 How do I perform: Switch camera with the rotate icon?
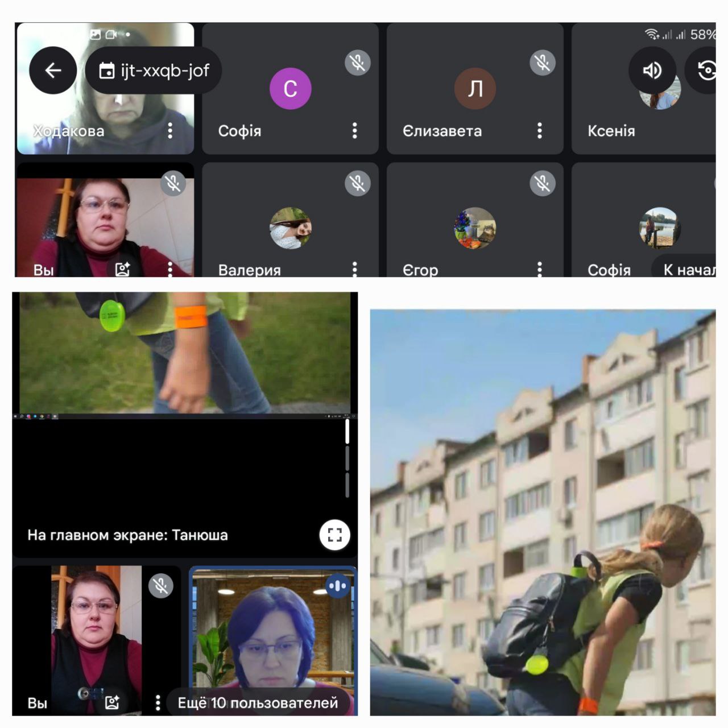705,71
